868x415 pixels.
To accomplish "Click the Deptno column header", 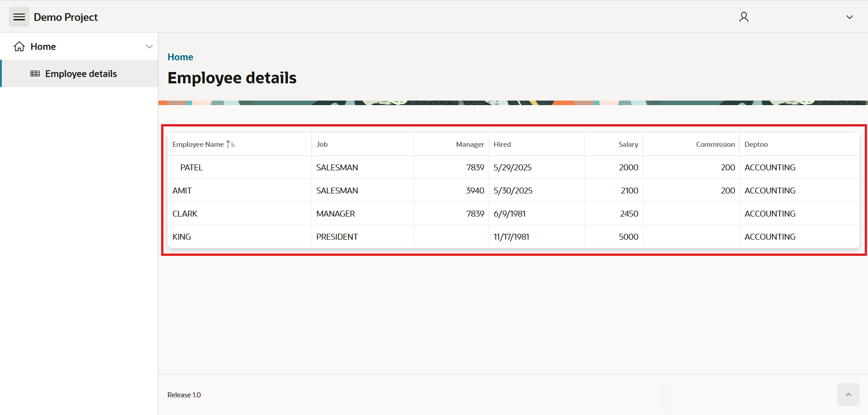I will coord(756,144).
